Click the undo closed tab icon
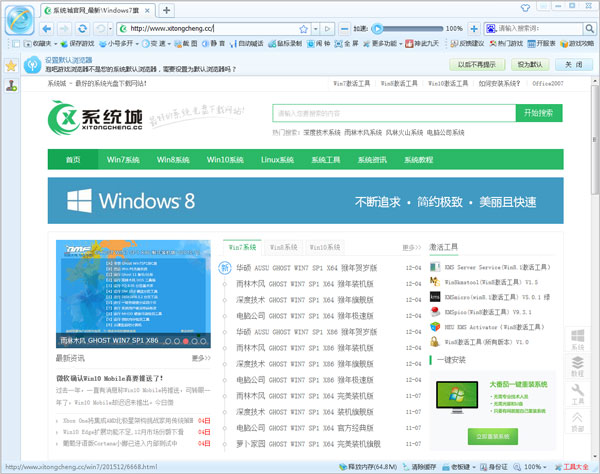 (100, 29)
